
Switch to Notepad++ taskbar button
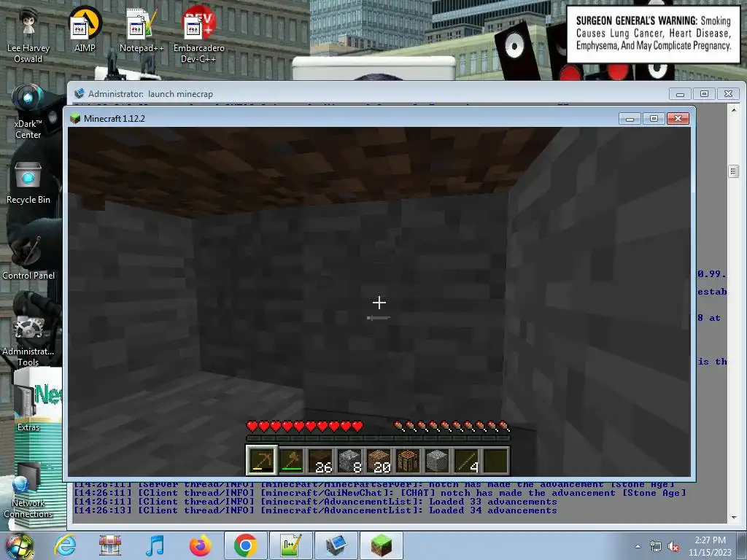(x=291, y=545)
